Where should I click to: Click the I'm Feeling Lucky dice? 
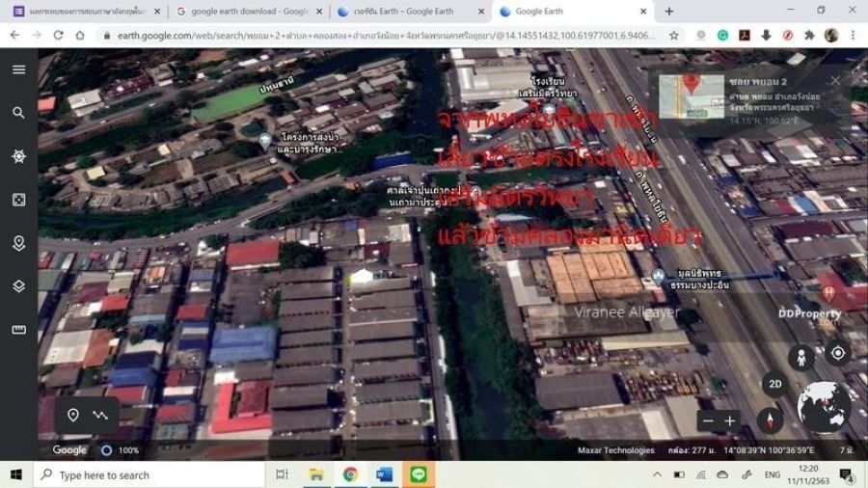click(x=18, y=200)
